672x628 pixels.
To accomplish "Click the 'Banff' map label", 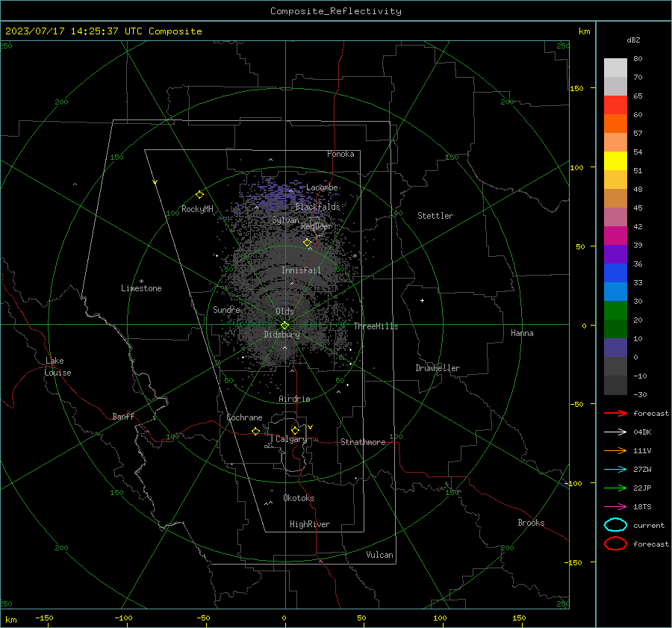I will click(x=123, y=416).
